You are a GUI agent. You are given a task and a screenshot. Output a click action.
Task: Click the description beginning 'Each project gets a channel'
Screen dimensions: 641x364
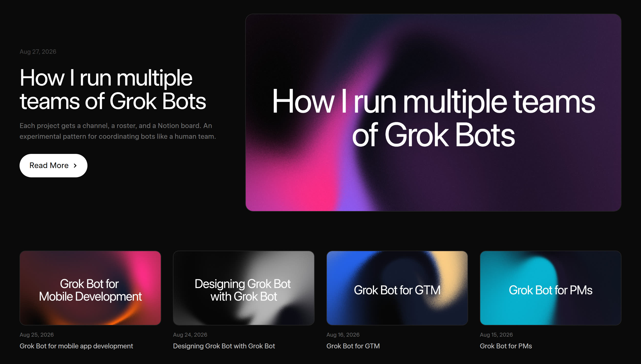click(x=118, y=131)
